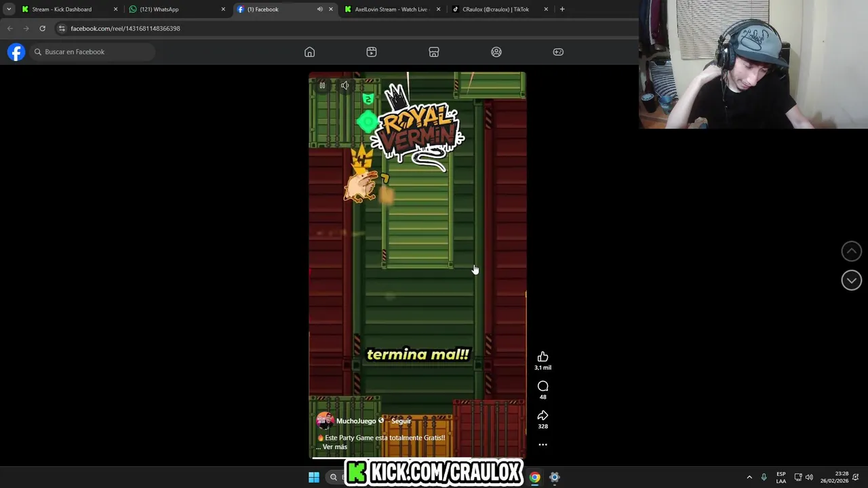This screenshot has width=868, height=488.
Task: Click the 328 shares count
Action: tap(542, 426)
